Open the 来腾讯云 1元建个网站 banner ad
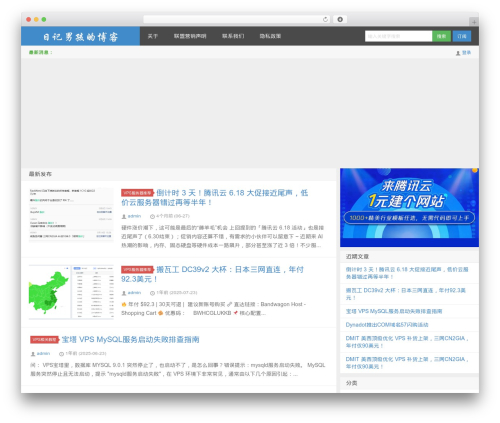 pos(409,207)
